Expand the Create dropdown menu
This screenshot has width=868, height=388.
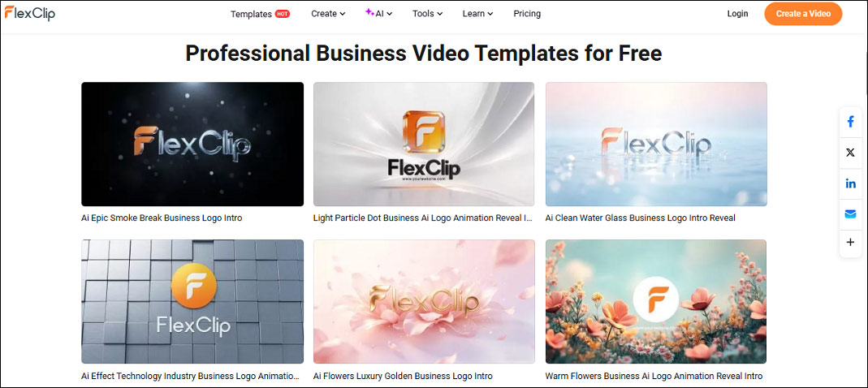pos(328,14)
